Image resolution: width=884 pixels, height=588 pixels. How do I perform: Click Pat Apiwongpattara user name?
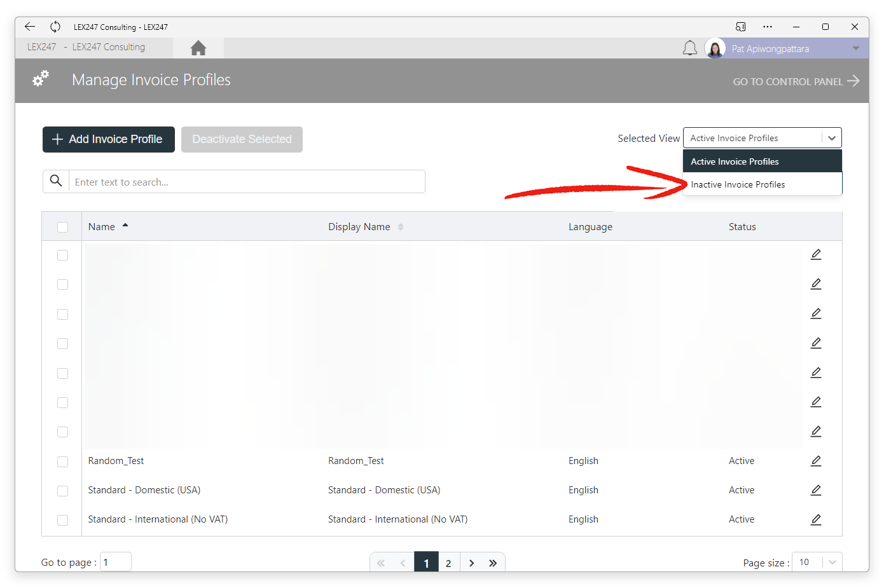(770, 49)
